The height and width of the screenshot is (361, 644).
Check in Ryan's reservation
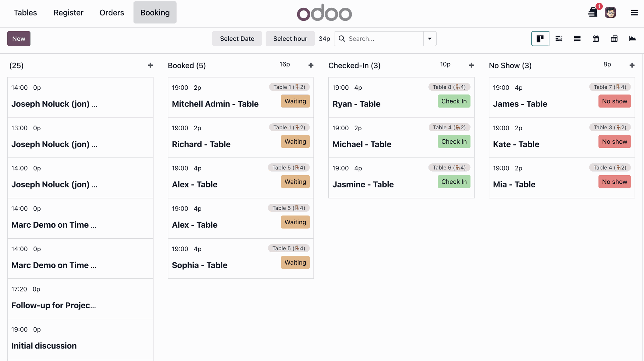(x=454, y=101)
